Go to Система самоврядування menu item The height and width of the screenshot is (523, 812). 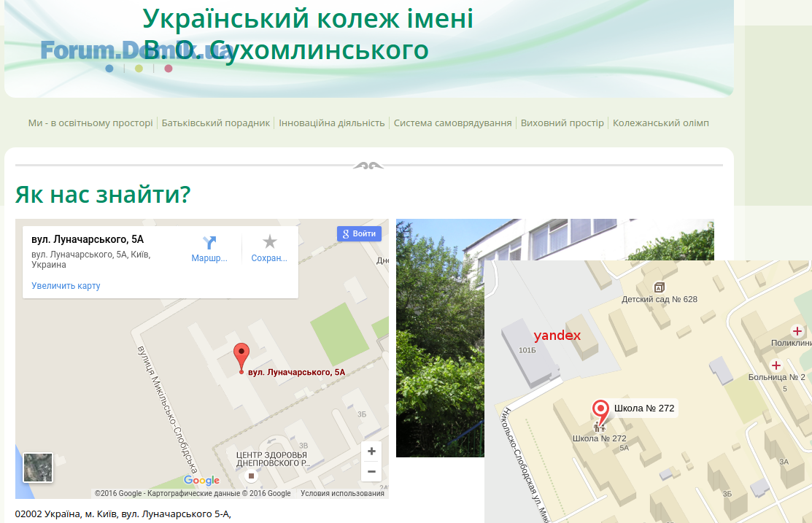coord(452,123)
